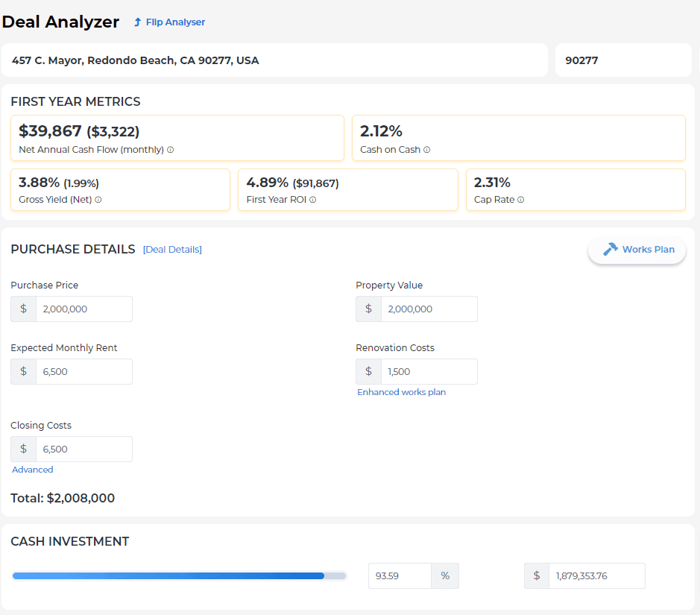Viewport: 700px width, 615px height.
Task: Click the 3.88% Gross Yield card
Action: [120, 189]
